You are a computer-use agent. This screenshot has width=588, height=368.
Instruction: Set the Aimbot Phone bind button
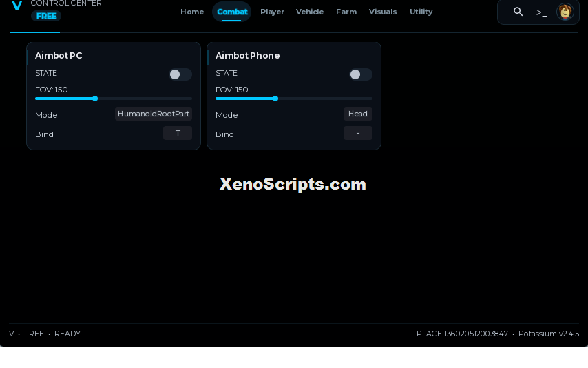(x=358, y=133)
